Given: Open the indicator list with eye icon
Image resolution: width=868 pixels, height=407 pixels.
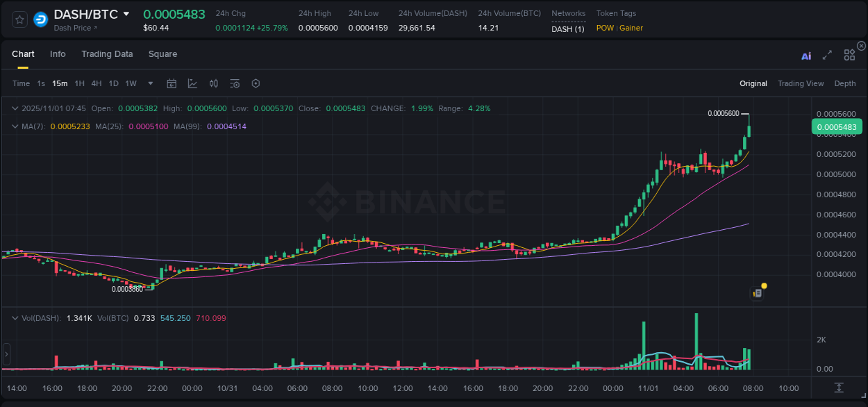Looking at the screenshot, I should (x=234, y=83).
